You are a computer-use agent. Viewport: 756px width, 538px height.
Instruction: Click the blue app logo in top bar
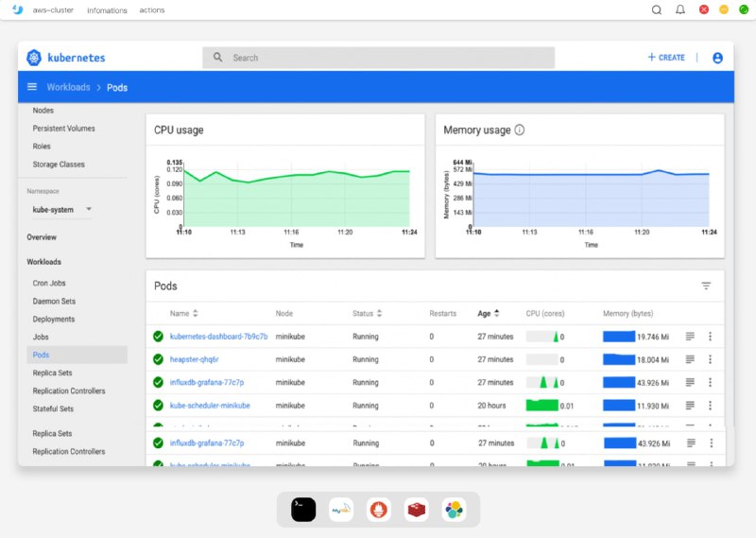tap(18, 9)
